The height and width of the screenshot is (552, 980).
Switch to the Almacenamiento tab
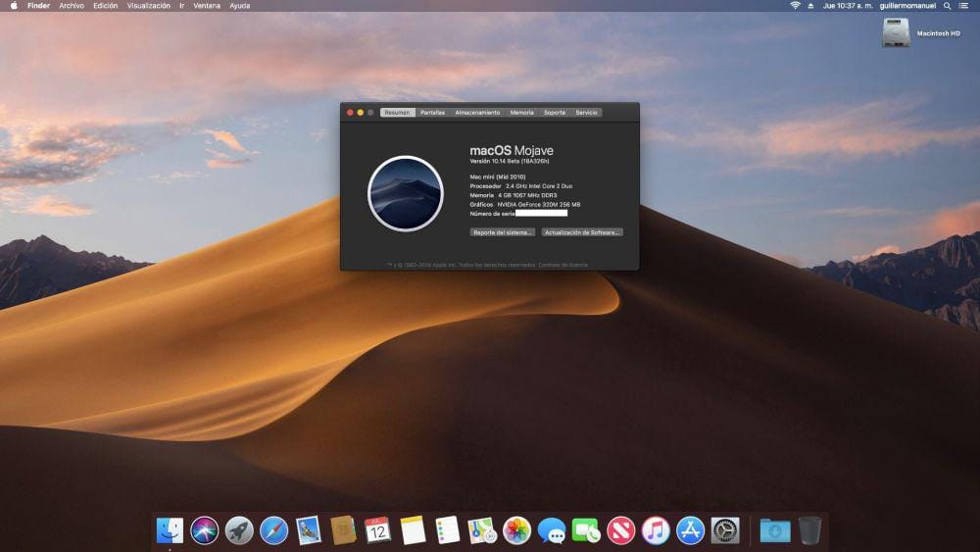(x=477, y=113)
